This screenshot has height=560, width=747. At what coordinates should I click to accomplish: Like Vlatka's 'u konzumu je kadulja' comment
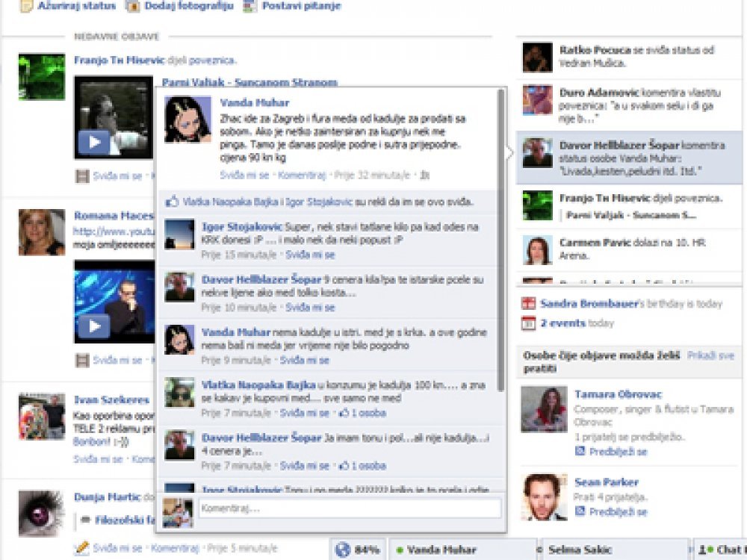click(305, 413)
